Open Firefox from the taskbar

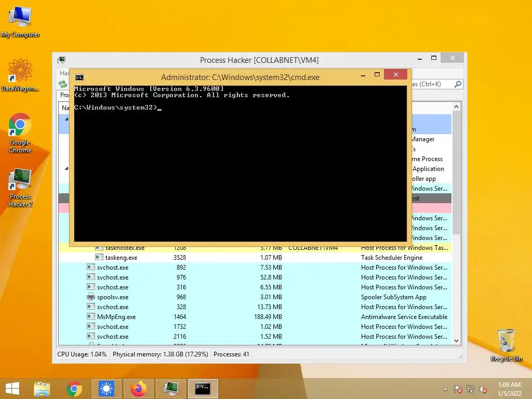point(138,389)
